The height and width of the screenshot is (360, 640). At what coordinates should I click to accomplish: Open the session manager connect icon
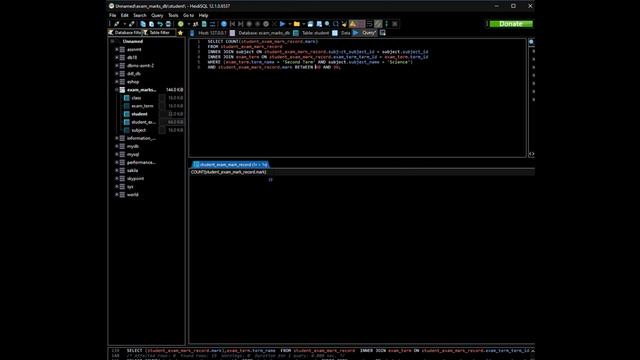click(x=117, y=24)
